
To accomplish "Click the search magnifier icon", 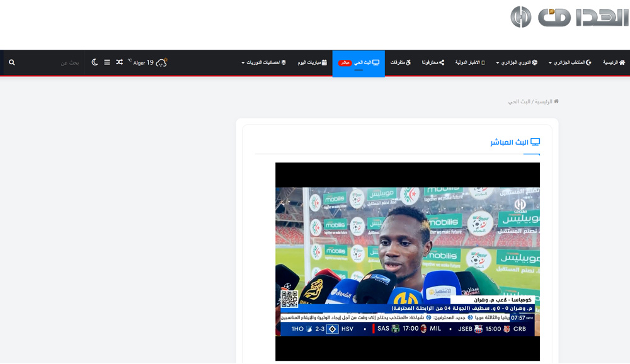I will [x=11, y=62].
